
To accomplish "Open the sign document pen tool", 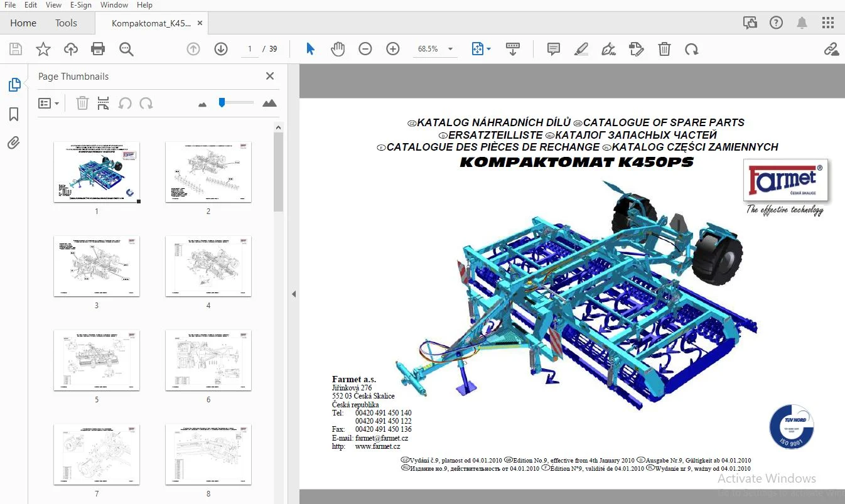I will pos(608,49).
